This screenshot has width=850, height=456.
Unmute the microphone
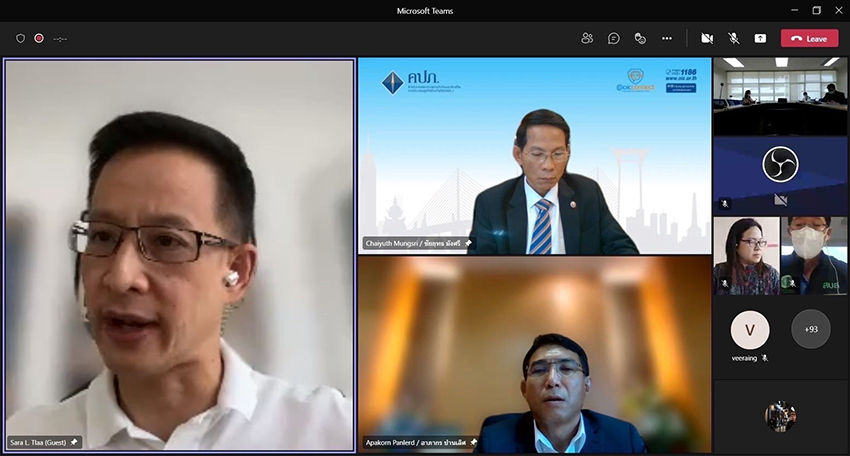733,38
